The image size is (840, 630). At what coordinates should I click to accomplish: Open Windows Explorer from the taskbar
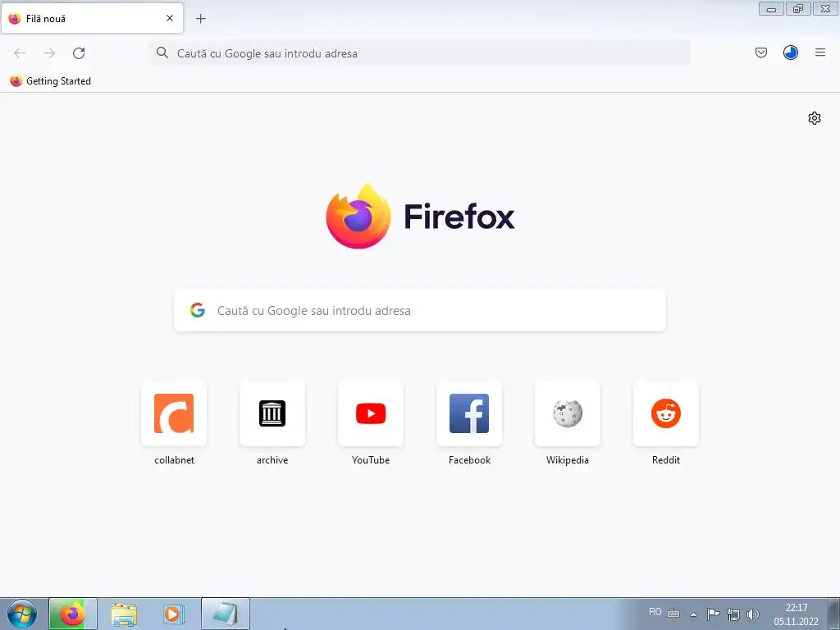tap(124, 614)
